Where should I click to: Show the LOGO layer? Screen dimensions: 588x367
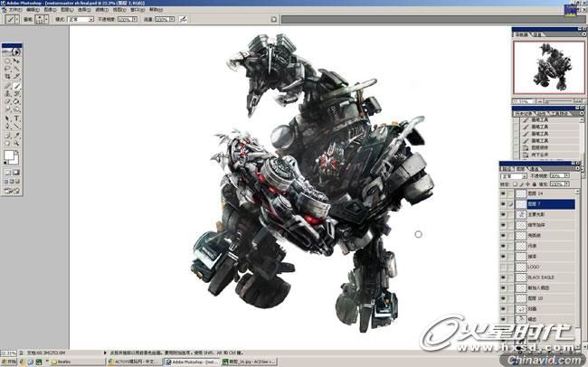pyautogui.click(x=503, y=267)
